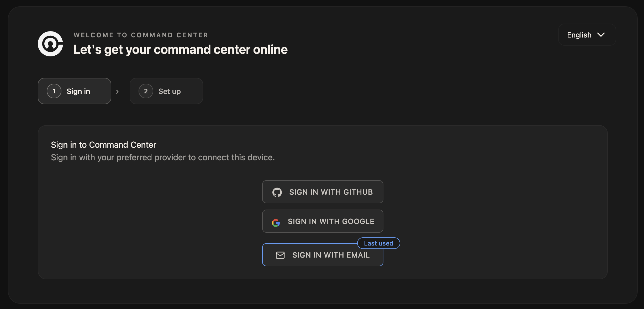
Task: Click the chevron between the steps
Action: pos(118,92)
